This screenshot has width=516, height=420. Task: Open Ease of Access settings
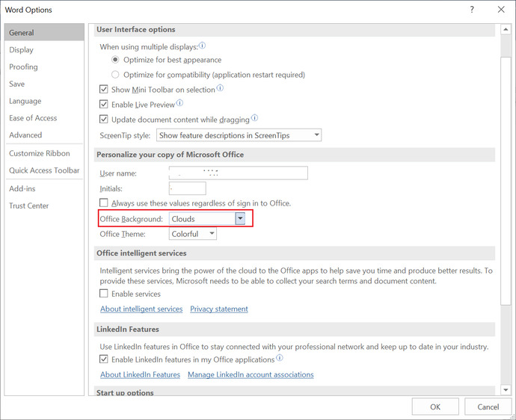[44, 118]
